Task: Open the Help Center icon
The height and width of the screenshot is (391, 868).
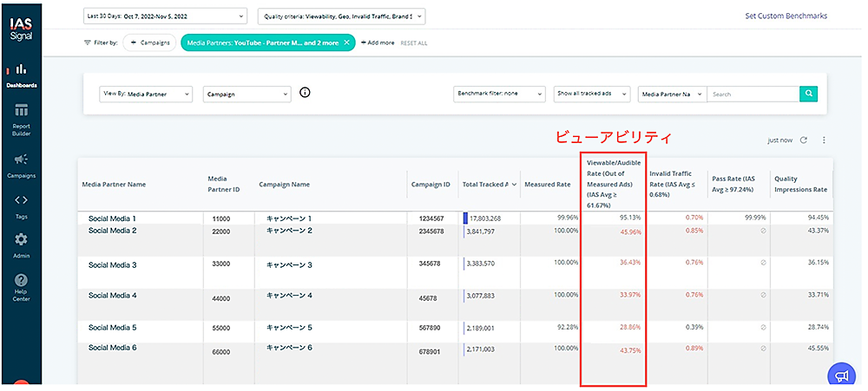Action: tap(21, 286)
